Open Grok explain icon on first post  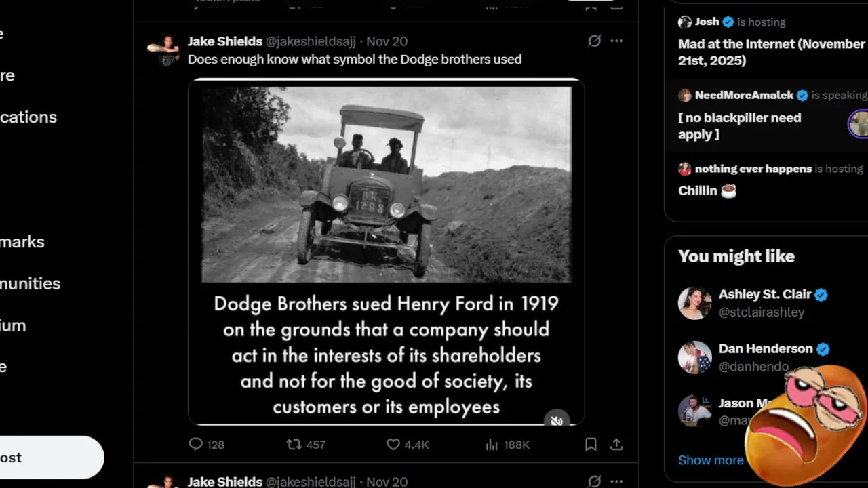pos(594,41)
